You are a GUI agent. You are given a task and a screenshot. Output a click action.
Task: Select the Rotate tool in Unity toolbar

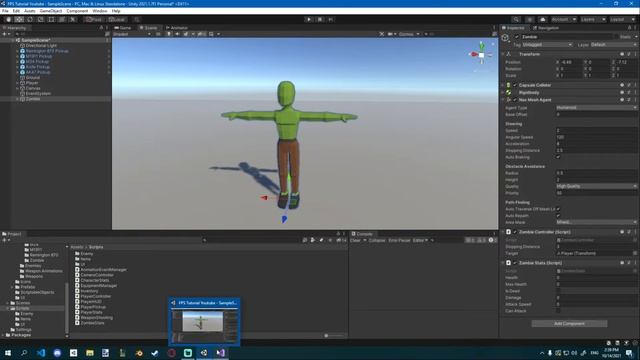30,19
